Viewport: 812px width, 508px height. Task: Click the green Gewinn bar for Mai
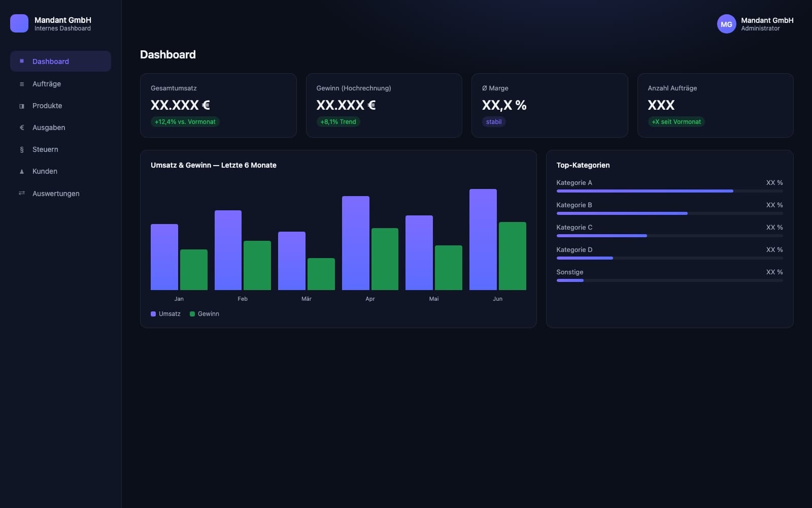pos(449,268)
